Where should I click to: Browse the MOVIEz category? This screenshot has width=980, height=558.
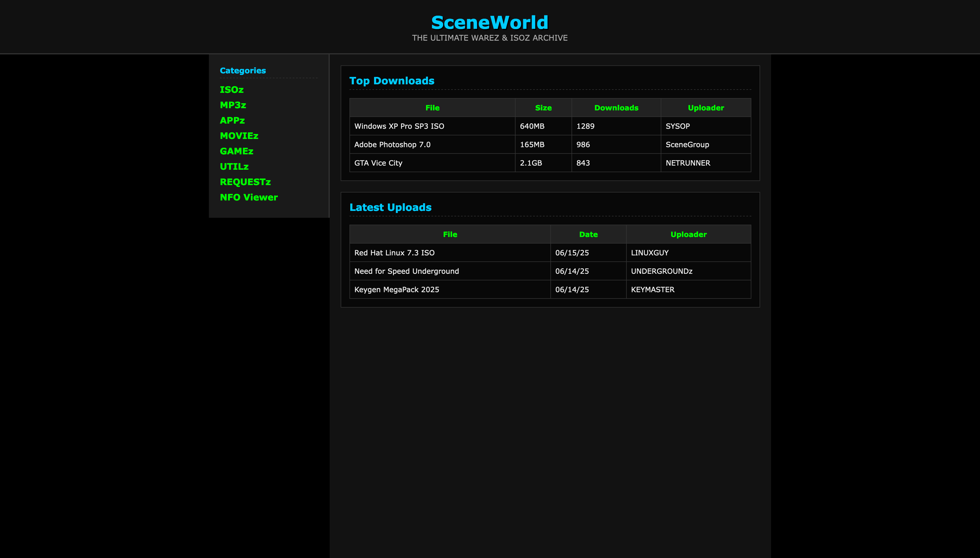point(239,136)
